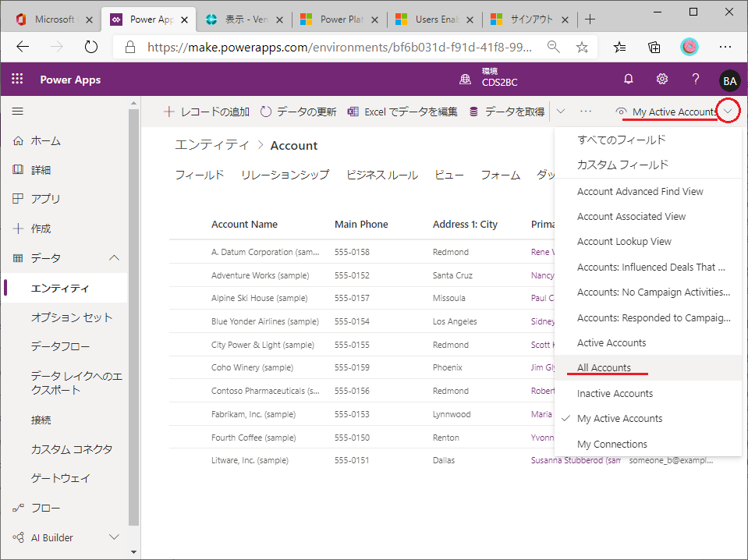Switch to the フィールド tab

pyautogui.click(x=200, y=175)
